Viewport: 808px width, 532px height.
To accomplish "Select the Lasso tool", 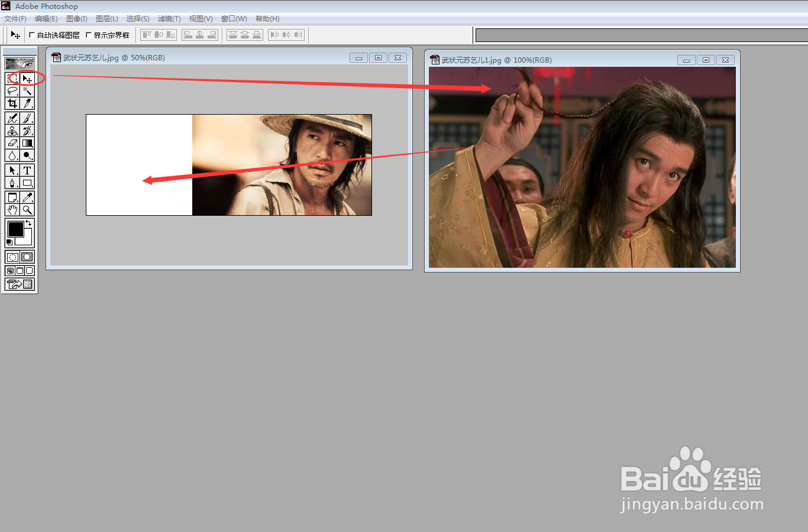I will pos(12,91).
